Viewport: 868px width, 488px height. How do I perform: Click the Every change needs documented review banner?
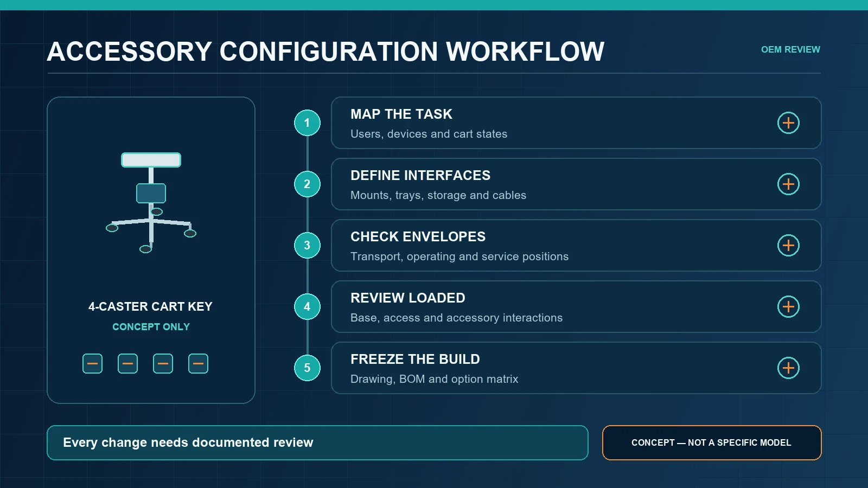[317, 442]
